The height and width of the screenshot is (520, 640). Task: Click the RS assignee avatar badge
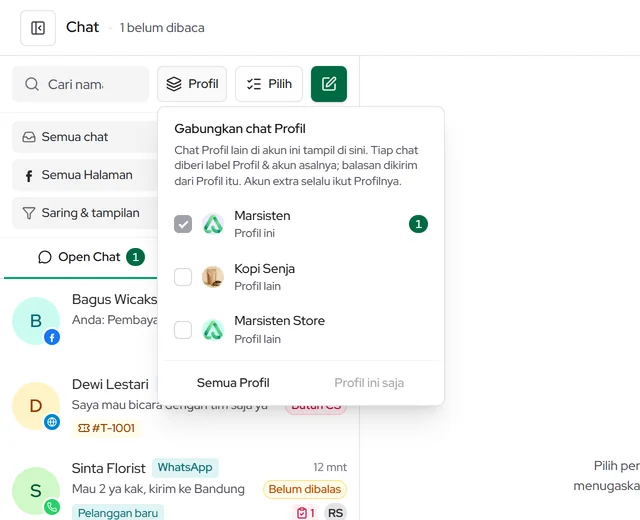click(x=336, y=513)
